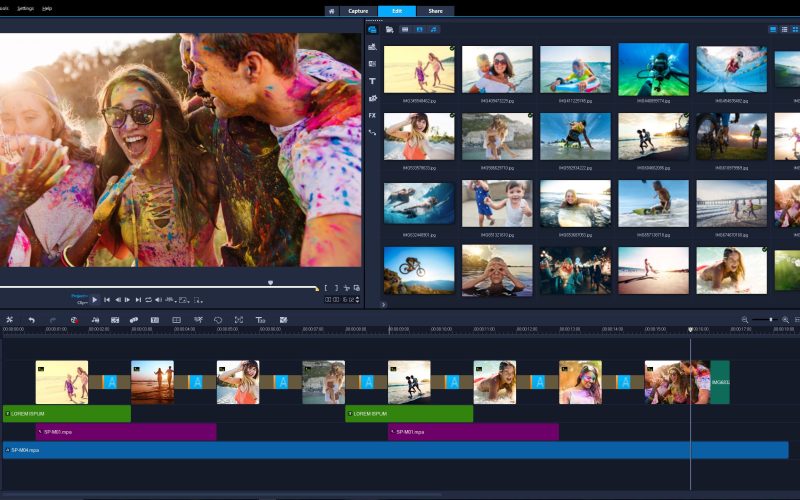This screenshot has width=800, height=500.
Task: Set the mark-out point bracket
Action: click(336, 288)
